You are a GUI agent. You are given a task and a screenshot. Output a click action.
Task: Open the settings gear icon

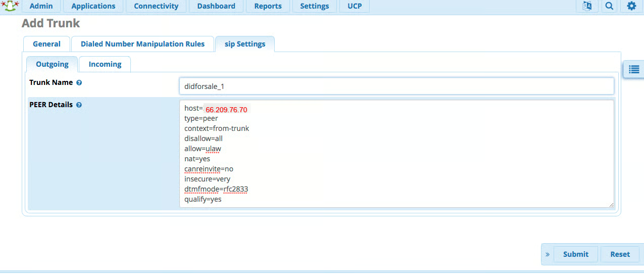pyautogui.click(x=631, y=6)
